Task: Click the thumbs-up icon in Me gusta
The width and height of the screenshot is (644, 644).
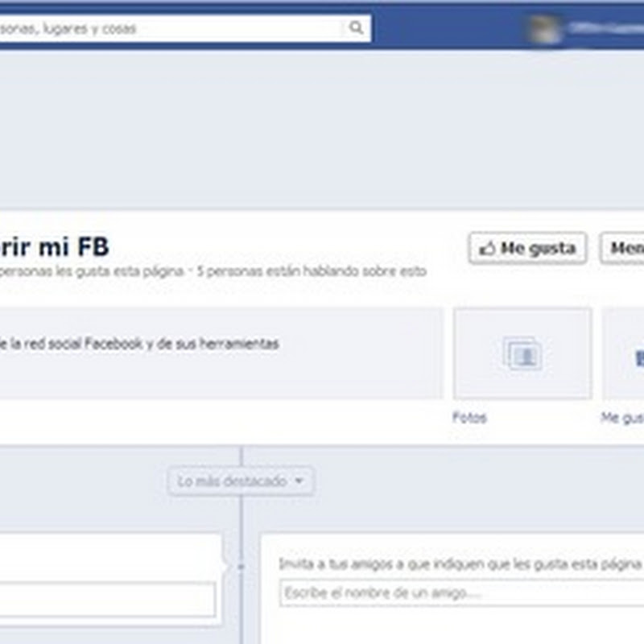Action: 487,249
